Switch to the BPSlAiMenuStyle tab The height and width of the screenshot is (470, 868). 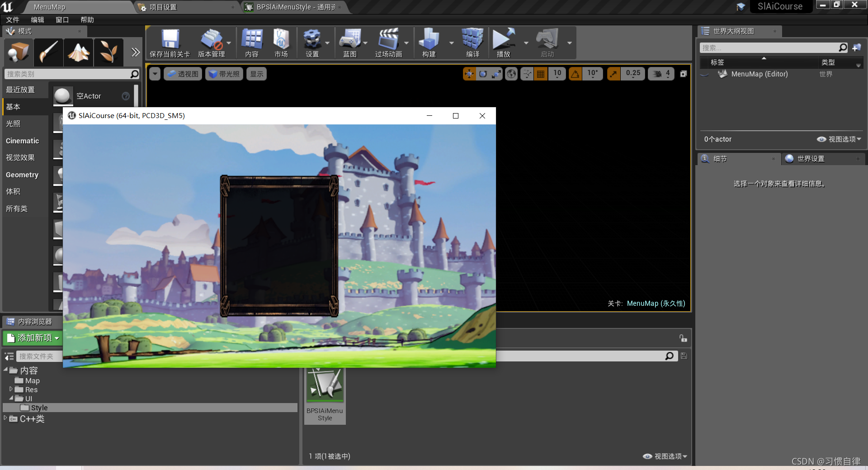tap(294, 7)
